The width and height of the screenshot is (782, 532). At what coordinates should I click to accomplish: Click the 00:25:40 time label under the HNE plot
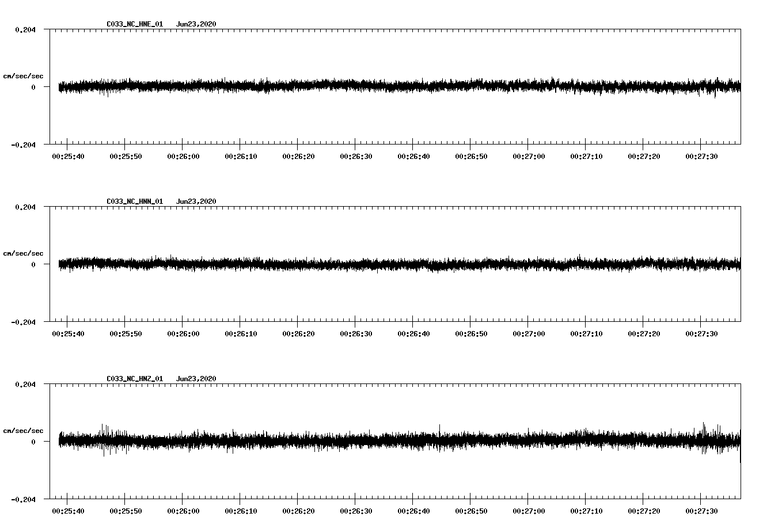coord(68,157)
